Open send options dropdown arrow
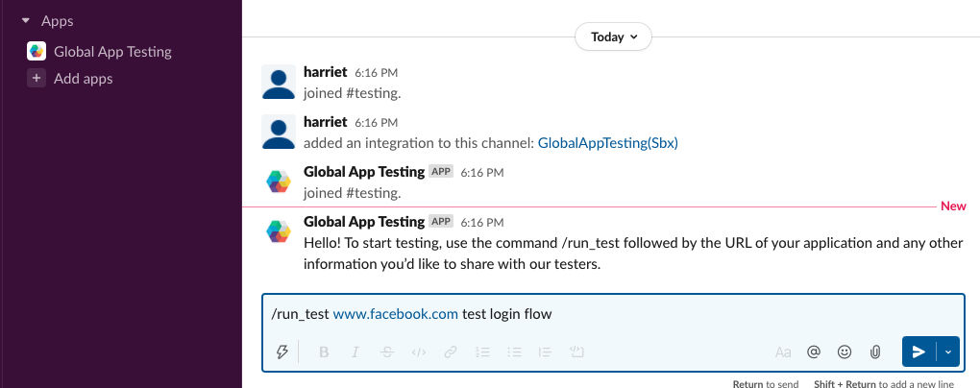This screenshot has height=388, width=980. point(949,352)
